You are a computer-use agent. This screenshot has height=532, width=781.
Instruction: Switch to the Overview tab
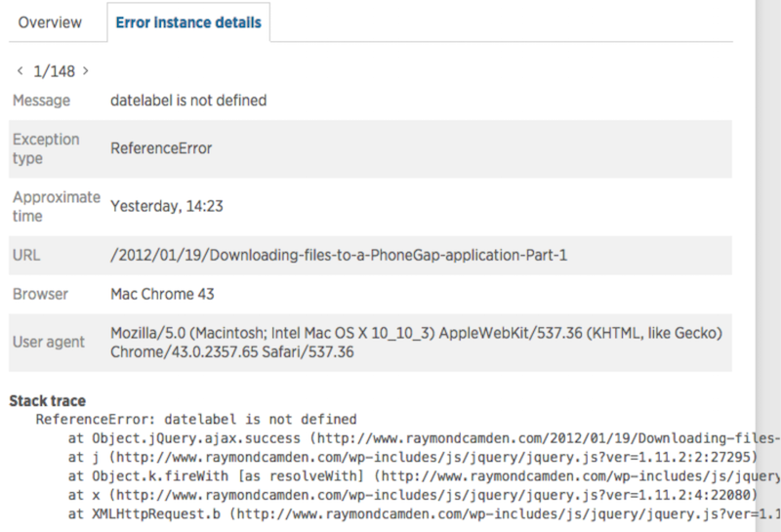[x=50, y=22]
